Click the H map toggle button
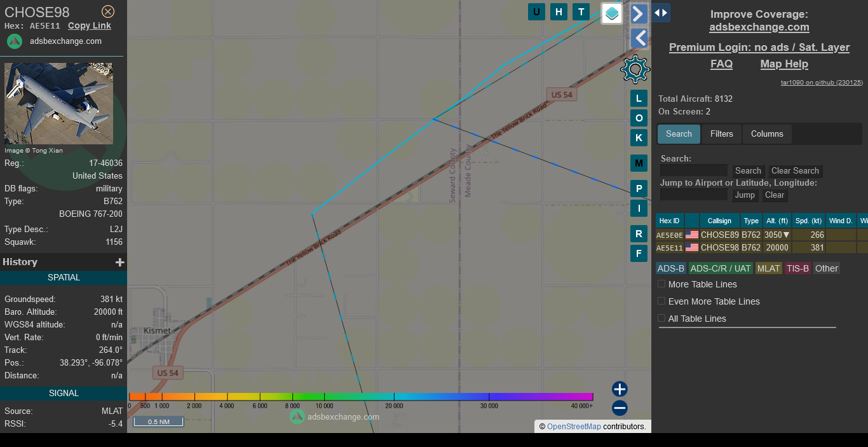Viewport: 868px width, 447px height. point(559,11)
